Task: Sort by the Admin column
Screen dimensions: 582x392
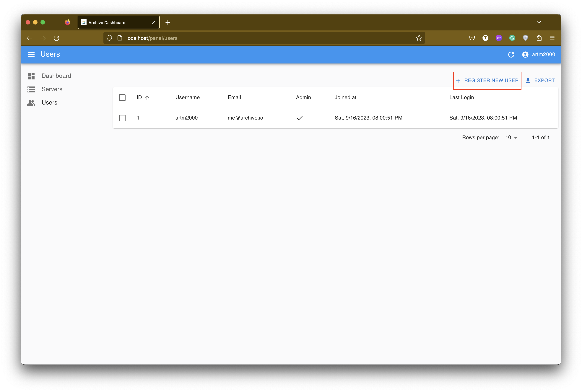Action: (x=303, y=97)
